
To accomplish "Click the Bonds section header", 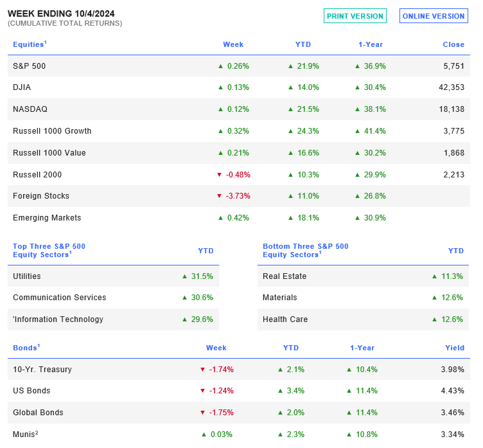I will click(x=26, y=348).
